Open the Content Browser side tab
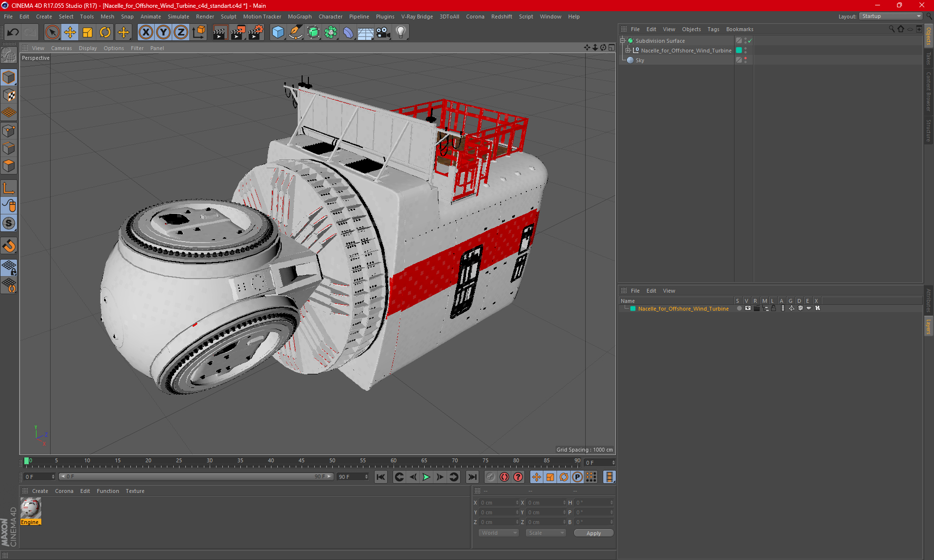The image size is (934, 560). (x=929, y=91)
